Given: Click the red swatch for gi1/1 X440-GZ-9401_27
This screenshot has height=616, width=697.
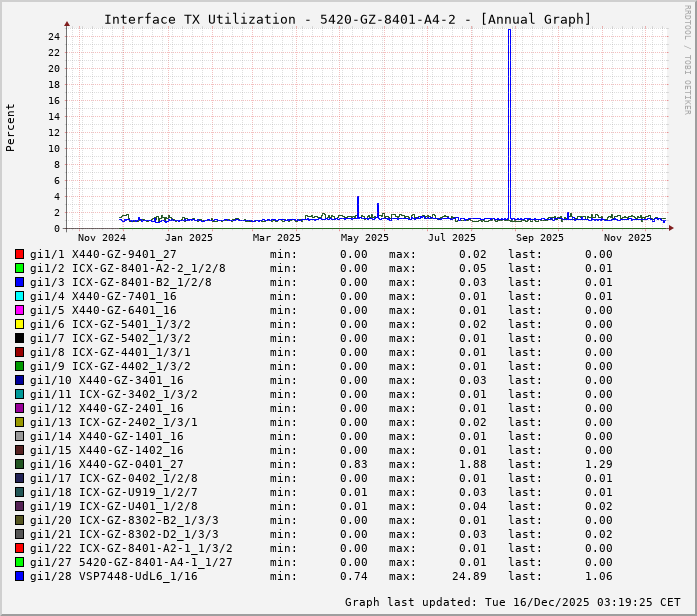Looking at the screenshot, I should (19, 254).
